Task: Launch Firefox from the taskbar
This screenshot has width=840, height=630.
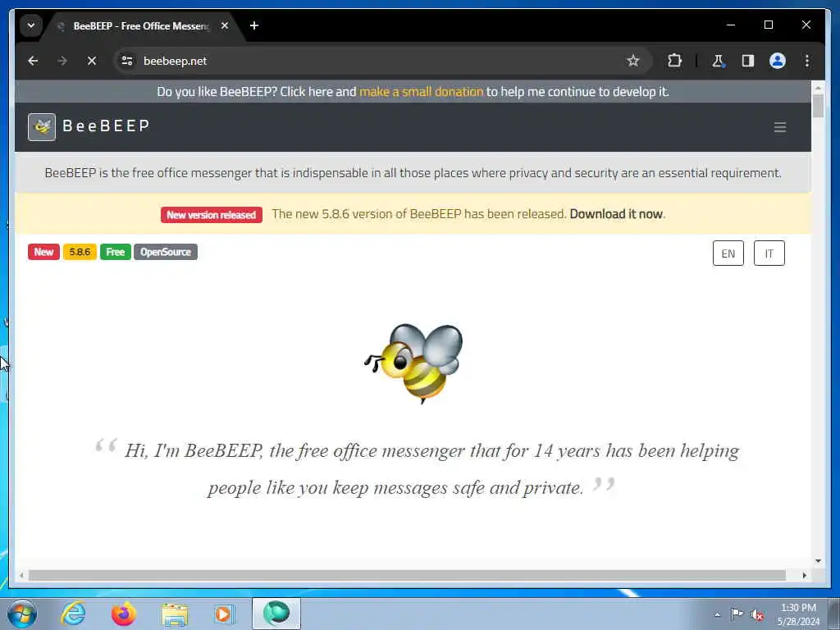Action: pyautogui.click(x=124, y=614)
